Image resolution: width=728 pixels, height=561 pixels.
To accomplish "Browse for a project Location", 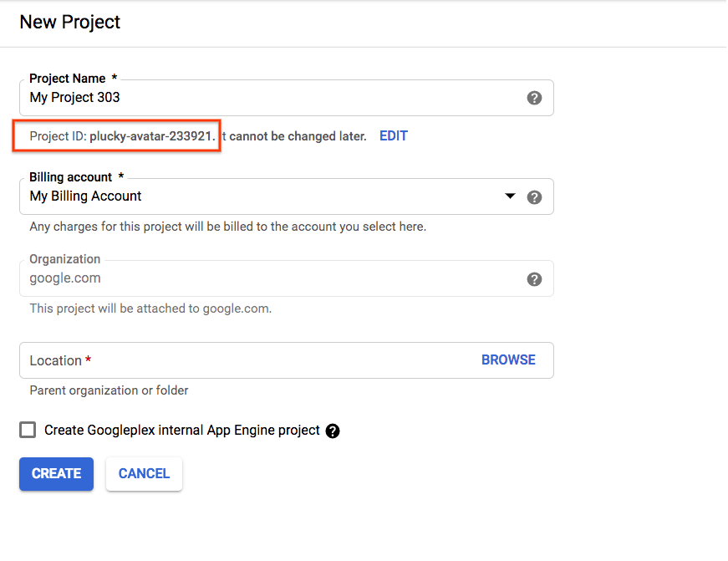I will coord(508,360).
